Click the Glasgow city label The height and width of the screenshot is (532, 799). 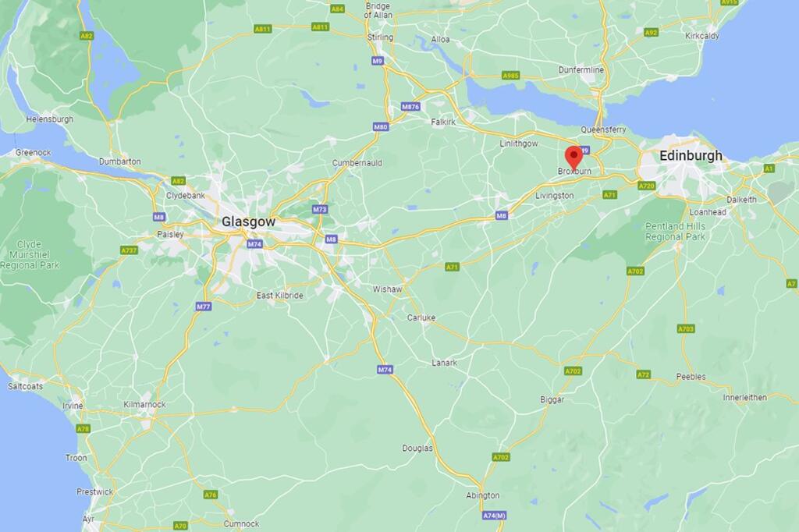click(x=248, y=222)
